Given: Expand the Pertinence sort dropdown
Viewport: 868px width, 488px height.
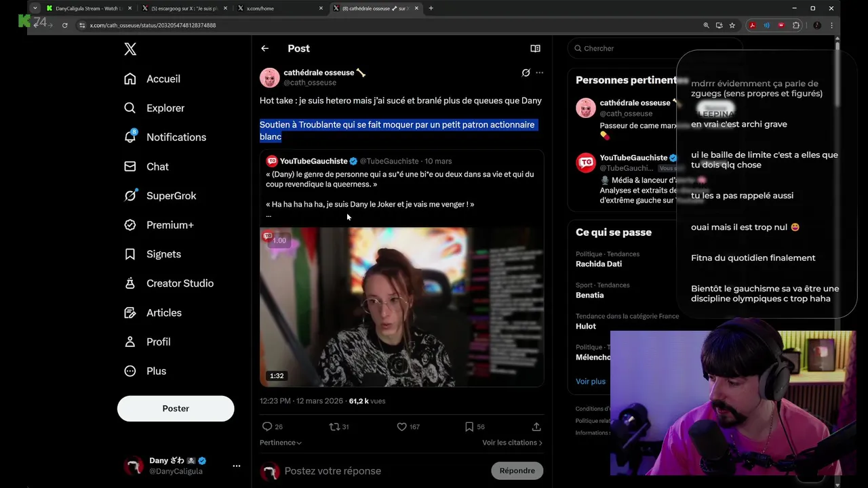Looking at the screenshot, I should 281,443.
